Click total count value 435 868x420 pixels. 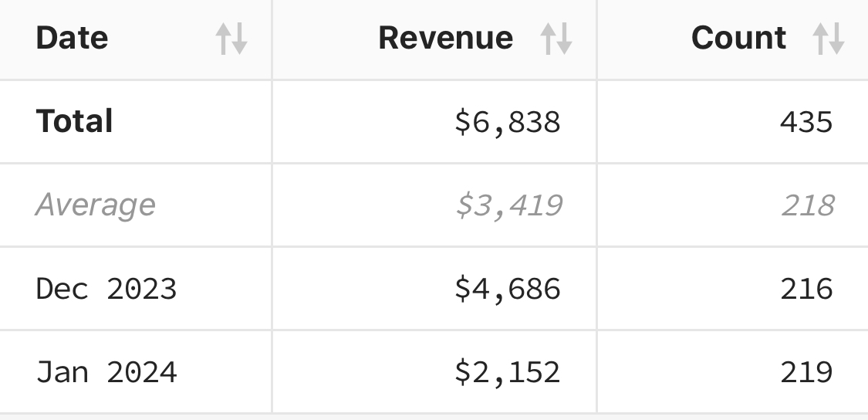point(806,122)
